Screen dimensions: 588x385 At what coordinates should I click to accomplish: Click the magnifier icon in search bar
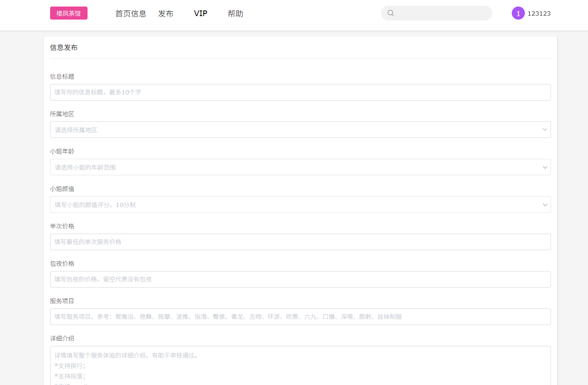point(391,13)
